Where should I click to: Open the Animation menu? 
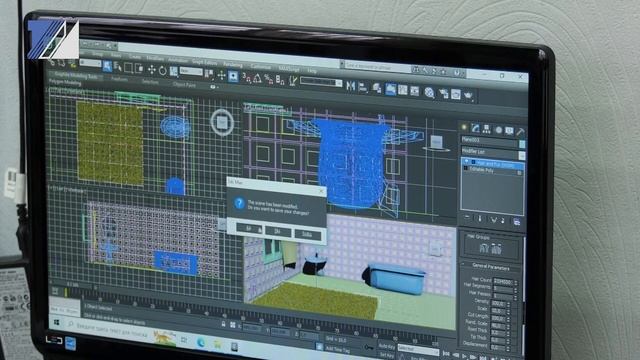[177, 60]
